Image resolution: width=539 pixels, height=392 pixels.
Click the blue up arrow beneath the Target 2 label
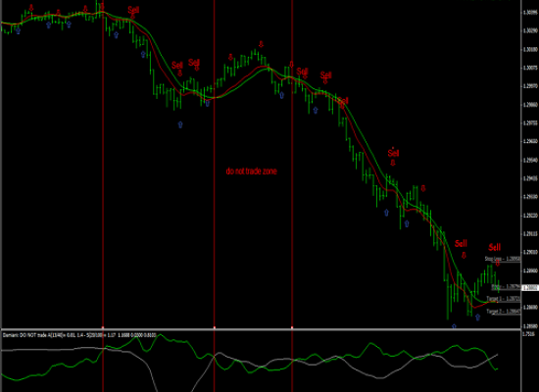(477, 318)
